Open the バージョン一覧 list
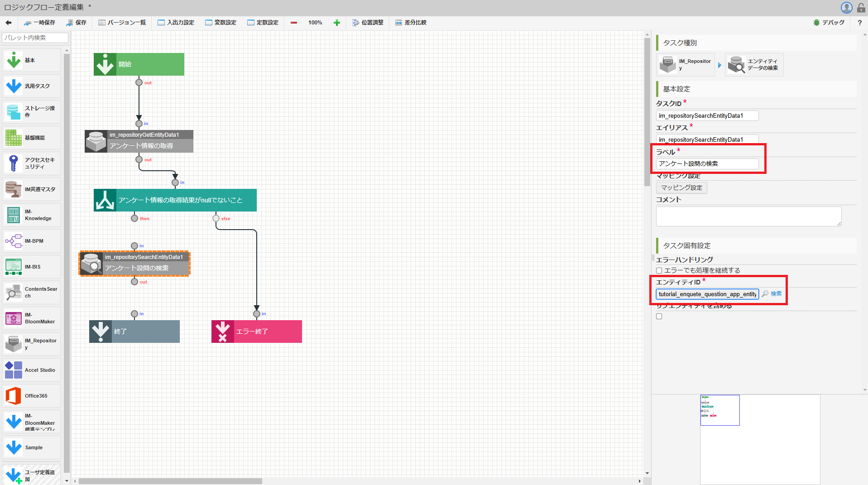This screenshot has width=868, height=485. (x=122, y=22)
